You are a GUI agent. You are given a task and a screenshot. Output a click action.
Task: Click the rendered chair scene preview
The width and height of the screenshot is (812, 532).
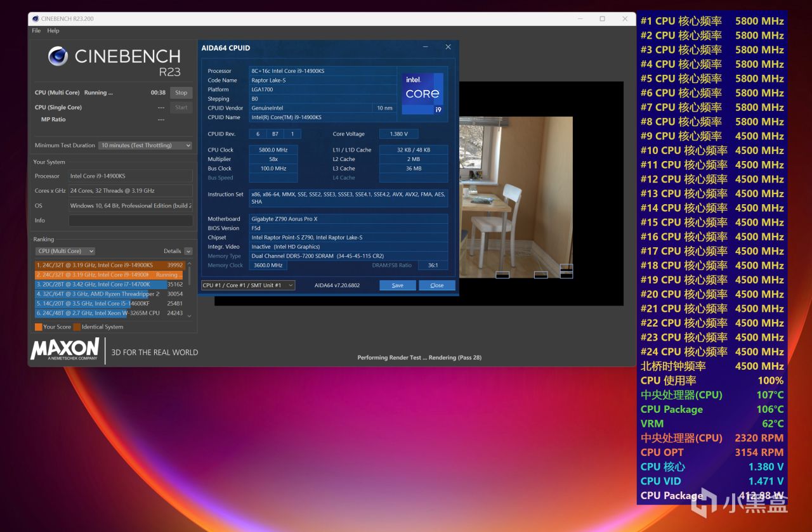[x=516, y=197]
